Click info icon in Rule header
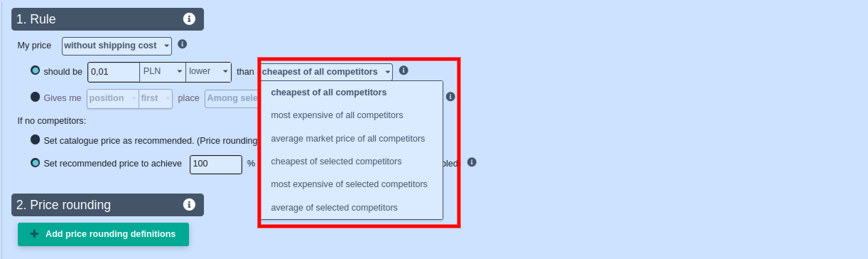Screen dimensions: 868x259 pyautogui.click(x=189, y=19)
